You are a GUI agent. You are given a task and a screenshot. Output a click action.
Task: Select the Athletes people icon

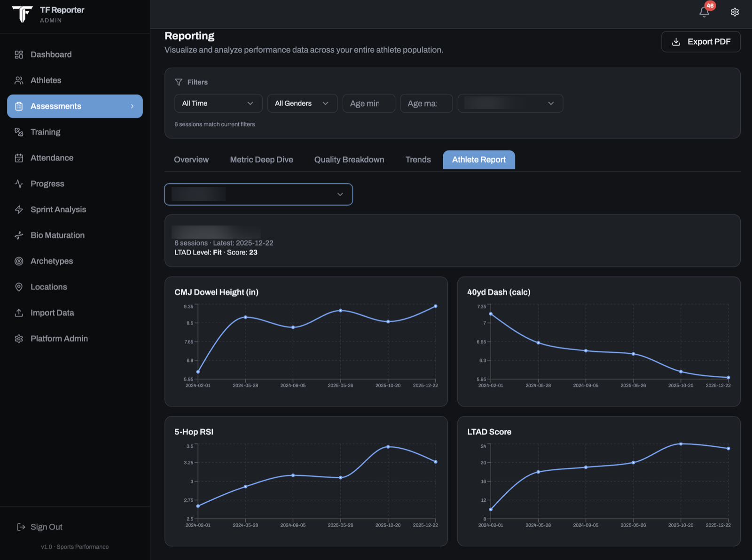pyautogui.click(x=19, y=80)
